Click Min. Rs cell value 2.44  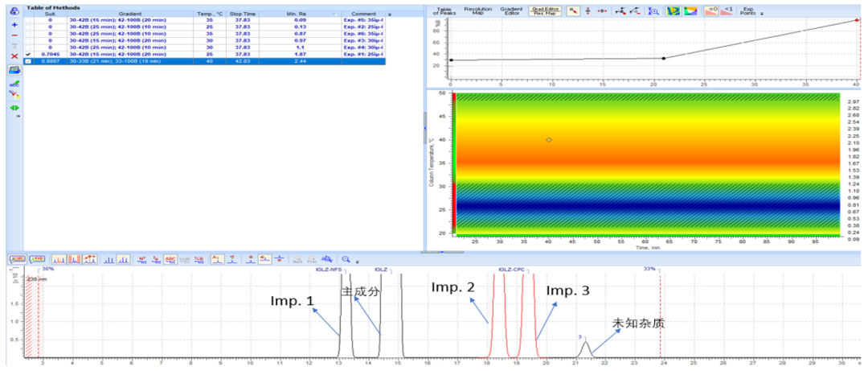pos(300,61)
